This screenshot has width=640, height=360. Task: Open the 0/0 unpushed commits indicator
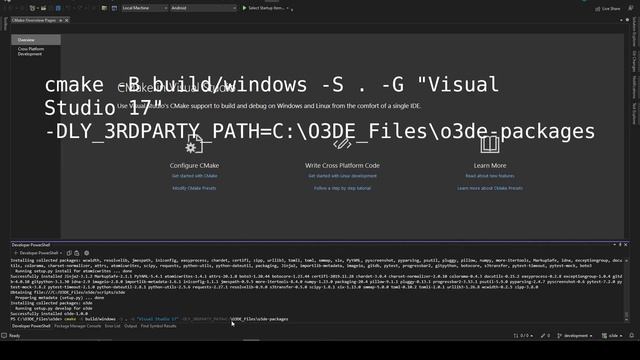click(x=523, y=336)
